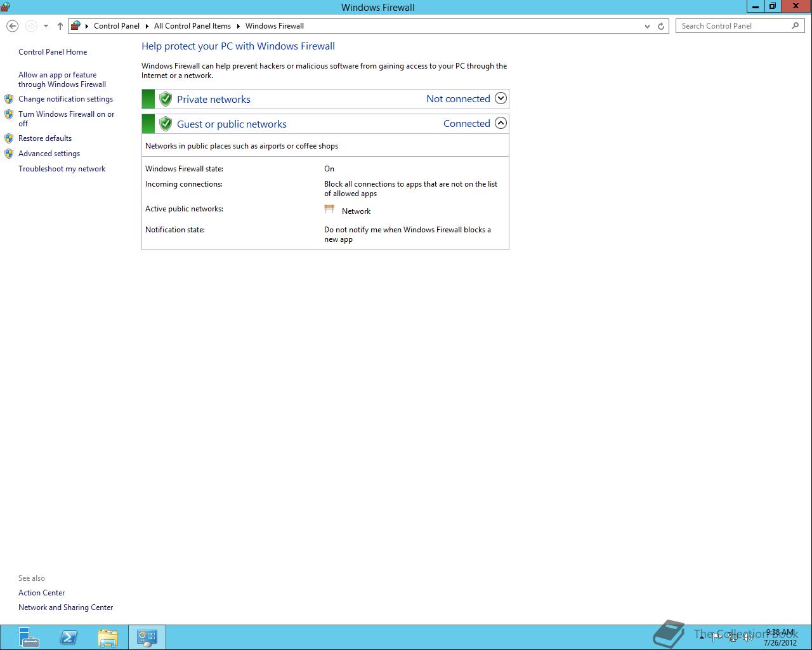Click the Windows Firewall title bar icon
The width and height of the screenshot is (812, 650).
[5, 7]
